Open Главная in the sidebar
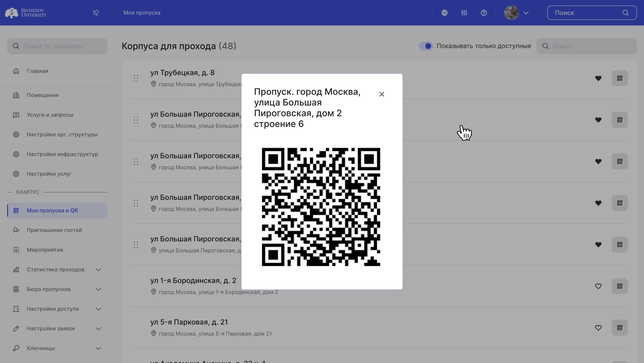This screenshot has height=363, width=644. 57,71
